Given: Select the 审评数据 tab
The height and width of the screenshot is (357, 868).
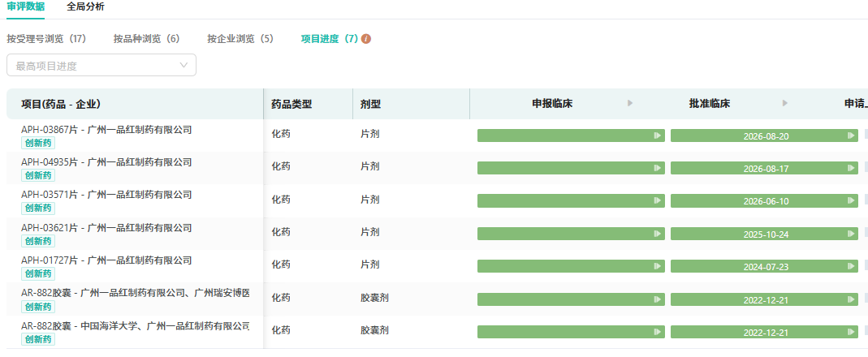Looking at the screenshot, I should 25,6.
